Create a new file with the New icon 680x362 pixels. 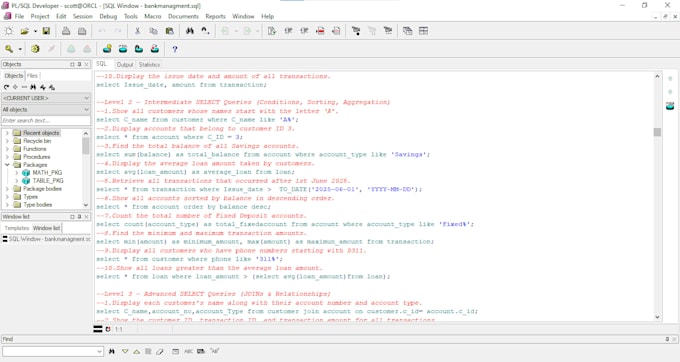[x=9, y=31]
